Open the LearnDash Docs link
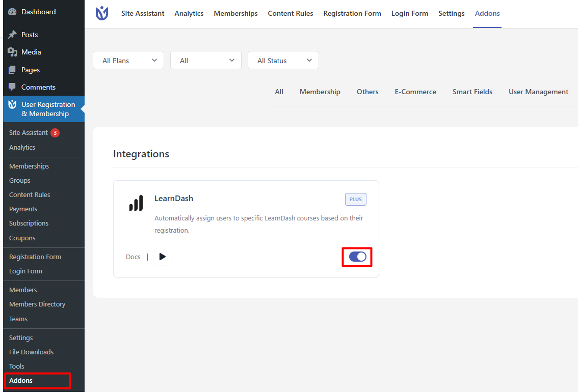 point(133,257)
